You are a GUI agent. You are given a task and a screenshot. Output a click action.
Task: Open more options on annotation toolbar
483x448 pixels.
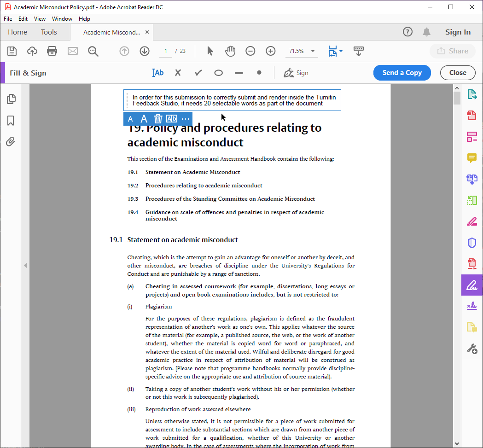186,119
